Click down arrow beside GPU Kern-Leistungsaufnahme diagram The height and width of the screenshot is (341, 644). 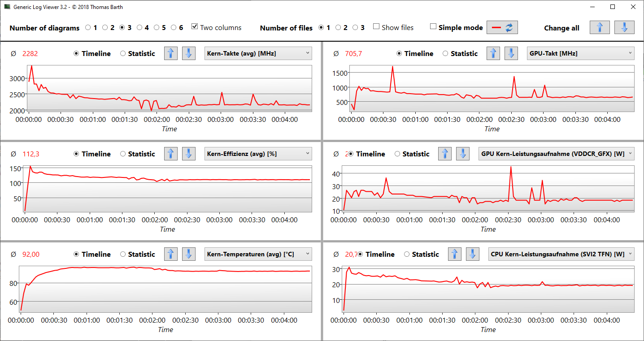pos(463,154)
